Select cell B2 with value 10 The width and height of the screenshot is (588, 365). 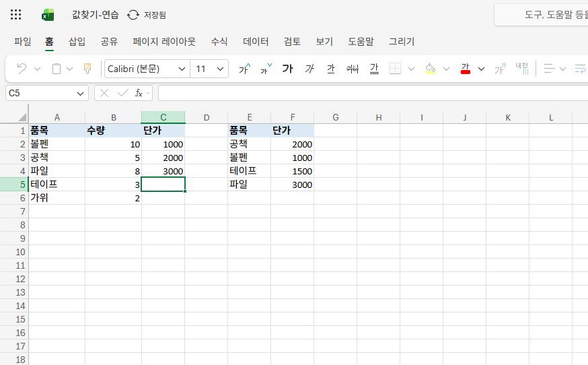113,144
